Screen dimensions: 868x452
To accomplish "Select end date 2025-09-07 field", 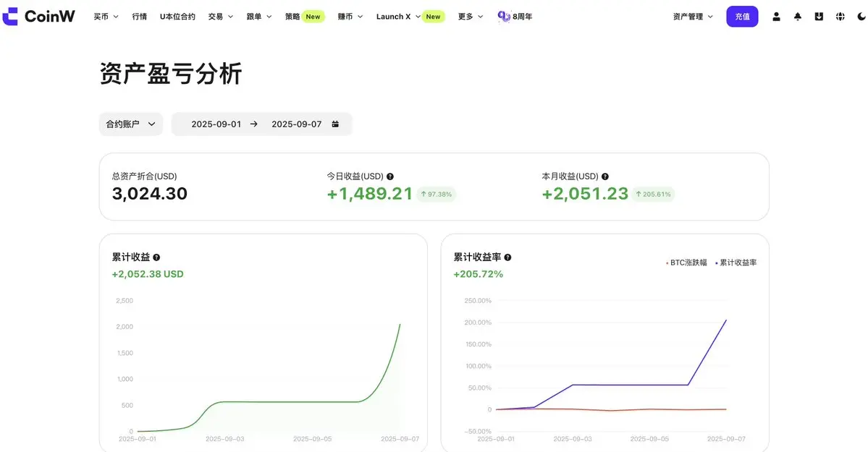I will point(296,124).
